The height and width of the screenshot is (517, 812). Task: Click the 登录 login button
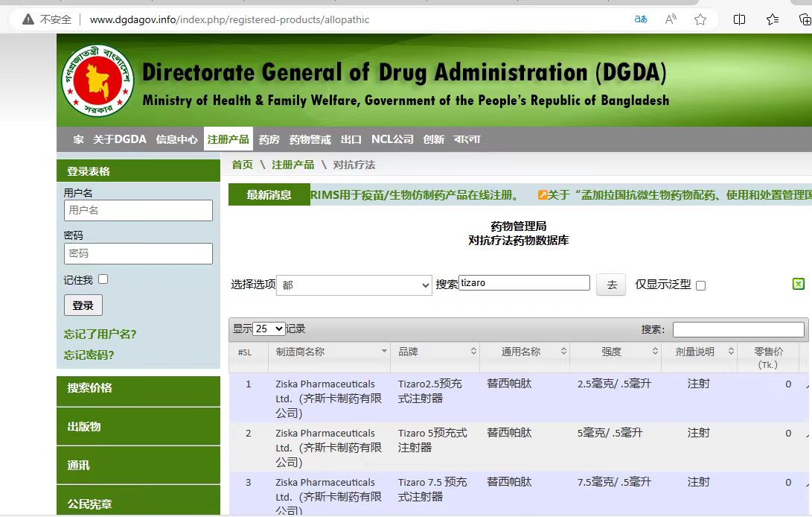point(83,305)
